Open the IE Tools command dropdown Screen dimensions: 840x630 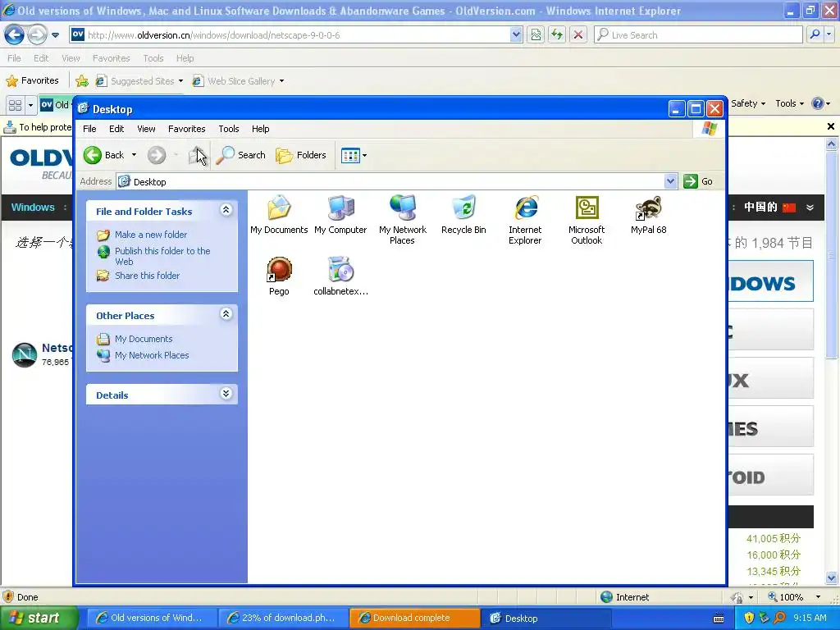(790, 103)
